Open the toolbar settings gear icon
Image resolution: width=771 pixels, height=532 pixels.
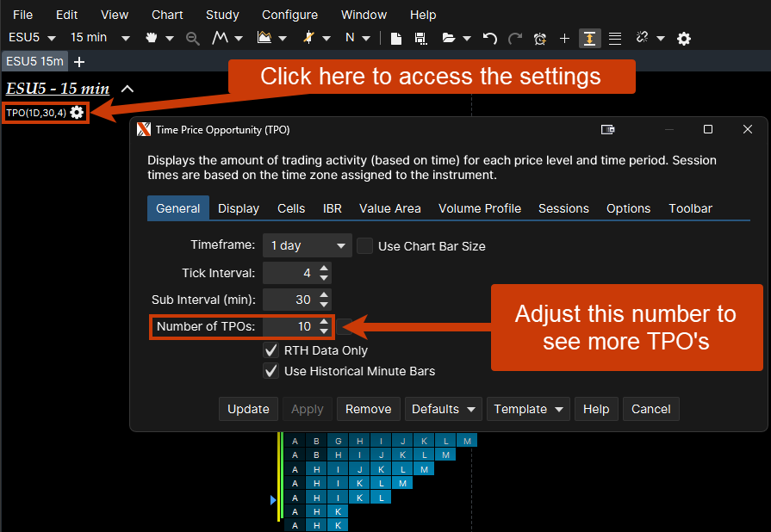pos(684,39)
